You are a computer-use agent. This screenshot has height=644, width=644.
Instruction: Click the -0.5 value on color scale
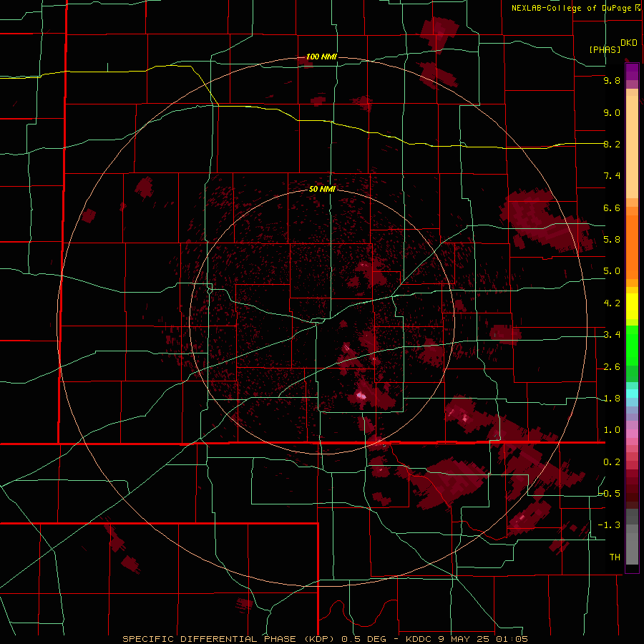click(610, 493)
